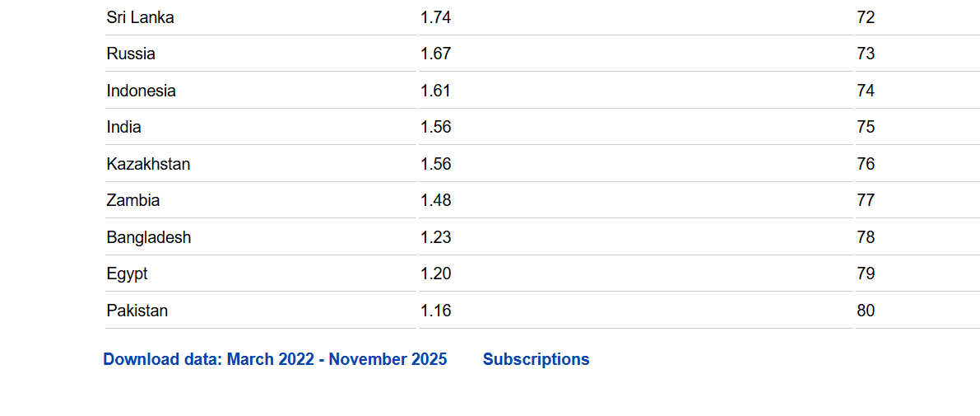Click the 1.74 value for Sri Lanka
This screenshot has width=980, height=416.
coord(435,17)
